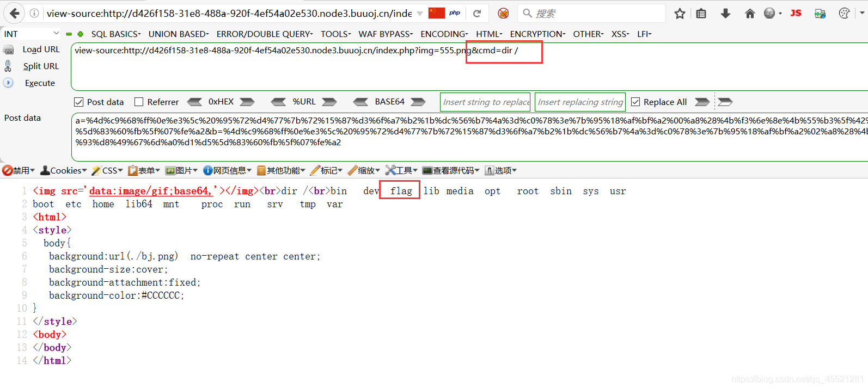This screenshot has height=389, width=868.
Task: Open the 网页信息 (Information) menu
Action: 227,170
